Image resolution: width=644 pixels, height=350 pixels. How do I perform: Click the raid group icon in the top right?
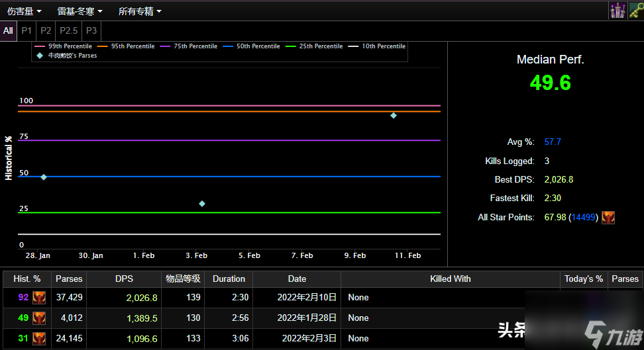617,11
